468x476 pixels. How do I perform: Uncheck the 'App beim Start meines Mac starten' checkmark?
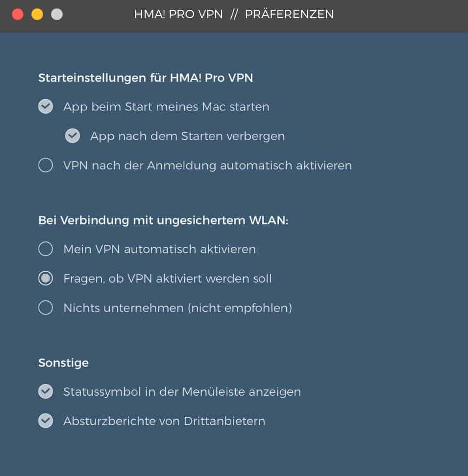46,106
